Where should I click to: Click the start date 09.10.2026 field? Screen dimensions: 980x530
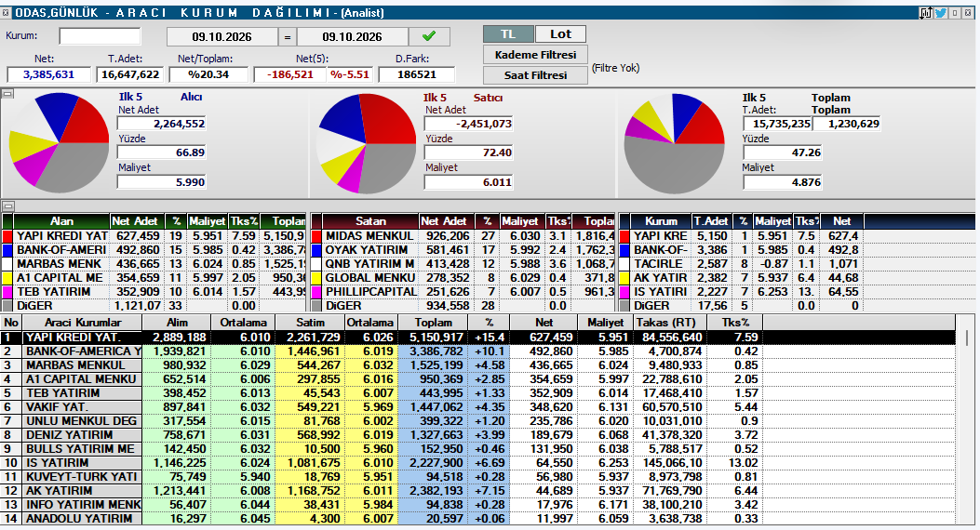[x=222, y=37]
